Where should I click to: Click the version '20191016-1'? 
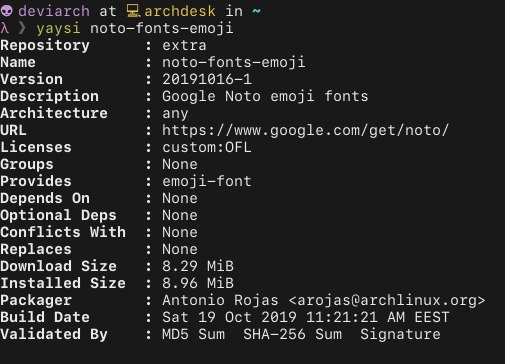click(x=207, y=79)
